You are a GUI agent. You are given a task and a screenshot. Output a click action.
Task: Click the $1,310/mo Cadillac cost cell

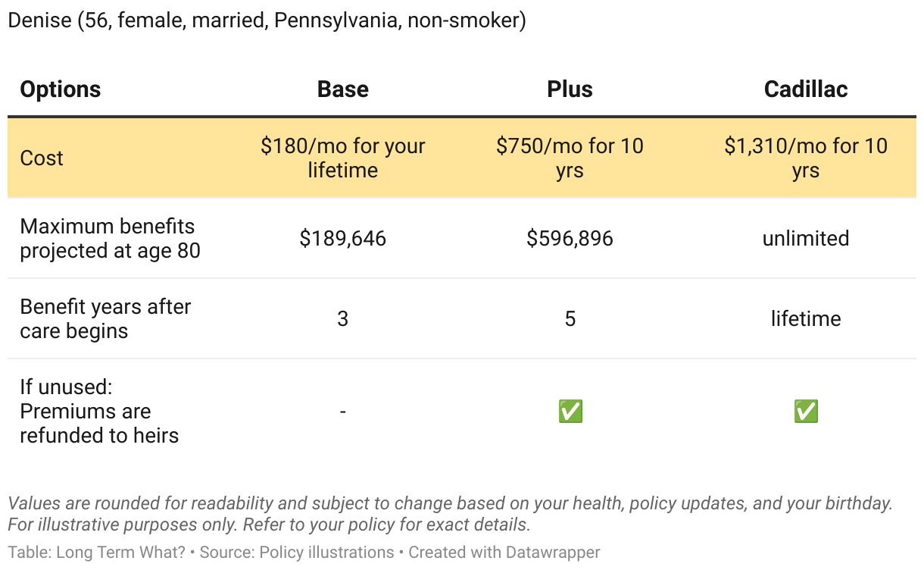(x=806, y=158)
